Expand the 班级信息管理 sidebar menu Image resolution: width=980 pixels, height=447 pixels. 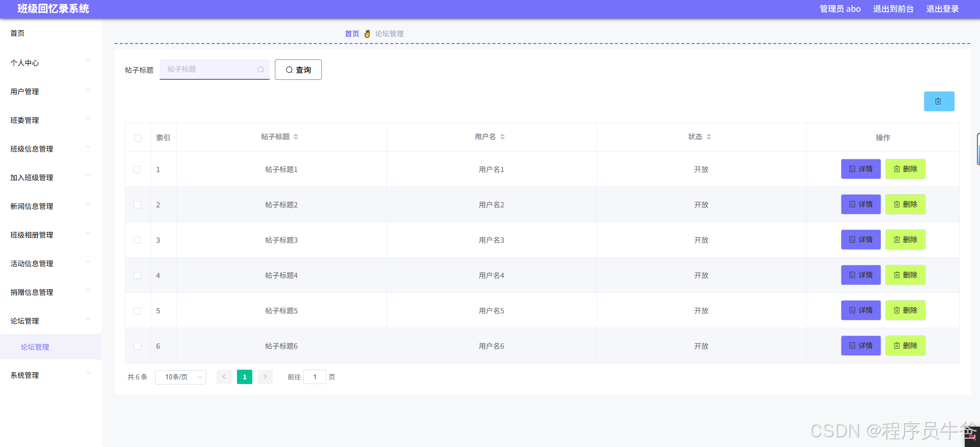pos(51,149)
